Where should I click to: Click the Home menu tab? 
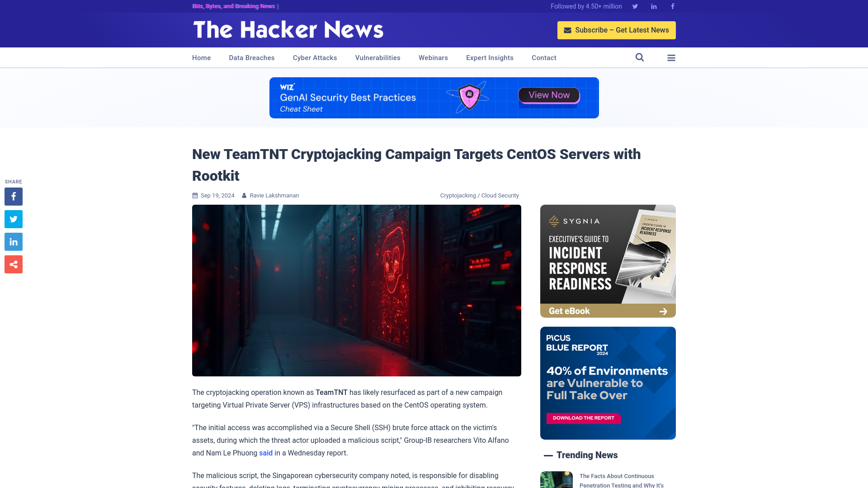(202, 57)
